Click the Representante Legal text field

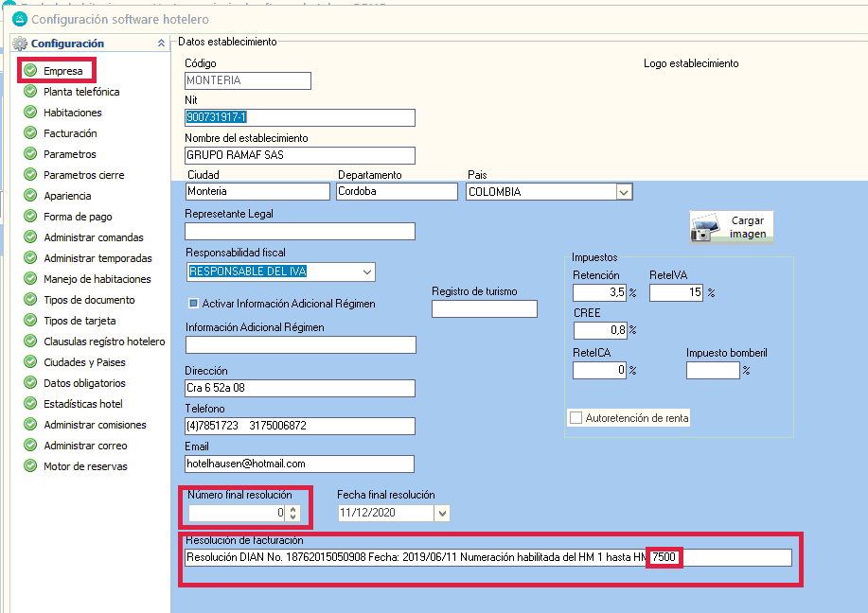(299, 232)
